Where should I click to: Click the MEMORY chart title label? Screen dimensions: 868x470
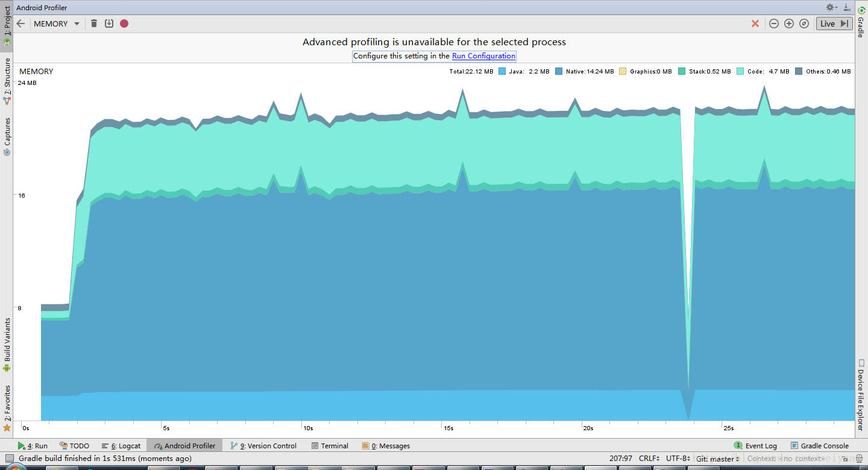(36, 71)
